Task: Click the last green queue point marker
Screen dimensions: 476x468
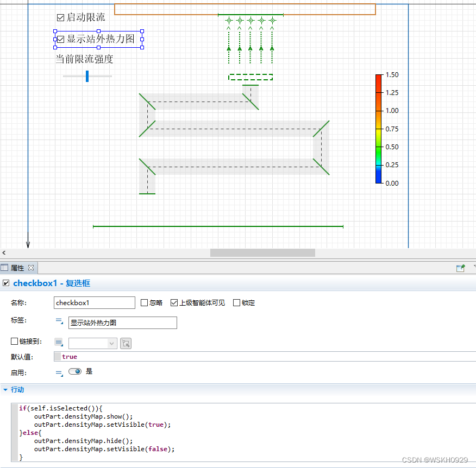Action: tap(272, 21)
